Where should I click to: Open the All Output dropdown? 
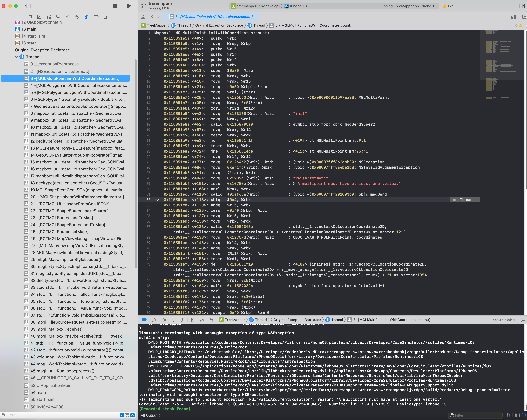[150, 415]
